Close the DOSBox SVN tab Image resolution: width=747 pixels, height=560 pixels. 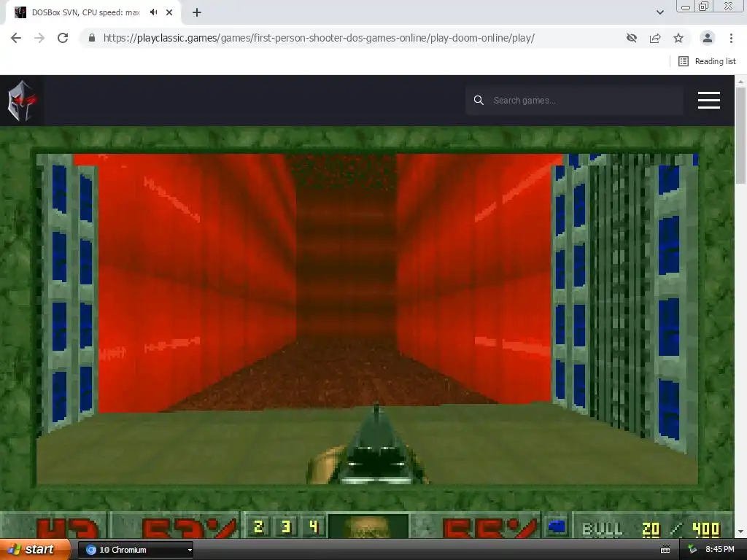(x=169, y=12)
